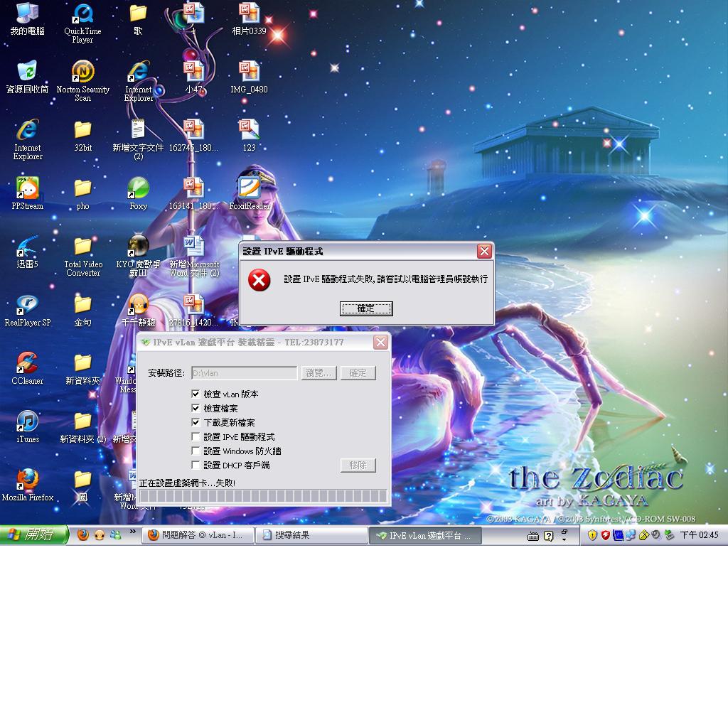
Task: Launch CCleaner from the desktop
Action: tap(28, 369)
